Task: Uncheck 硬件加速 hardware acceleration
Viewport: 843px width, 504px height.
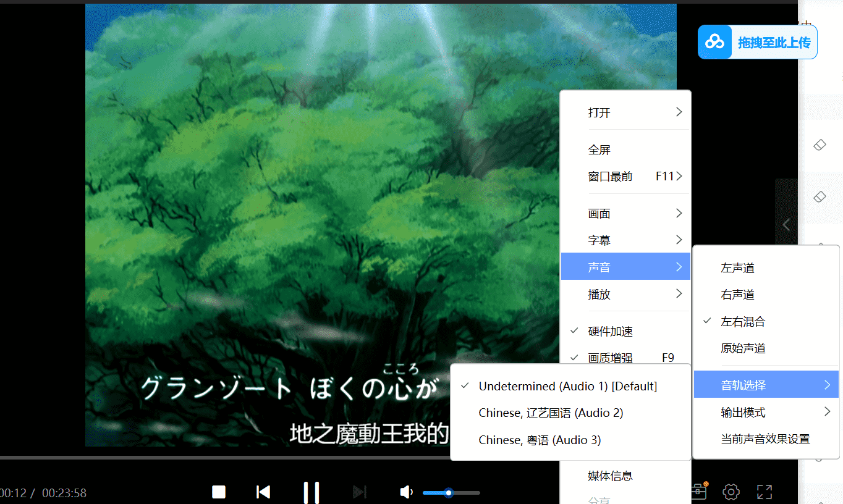Action: [609, 331]
